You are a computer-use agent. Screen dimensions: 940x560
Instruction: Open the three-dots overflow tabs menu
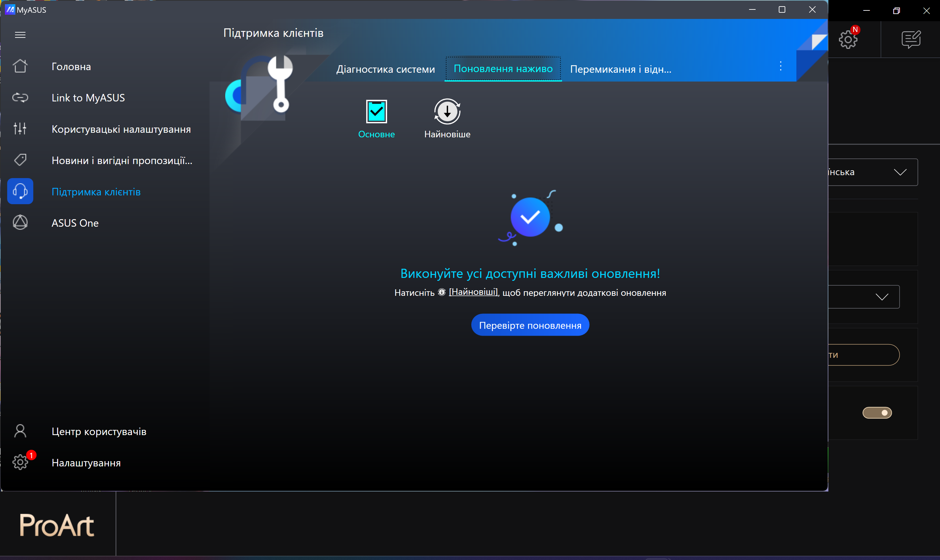[780, 67]
